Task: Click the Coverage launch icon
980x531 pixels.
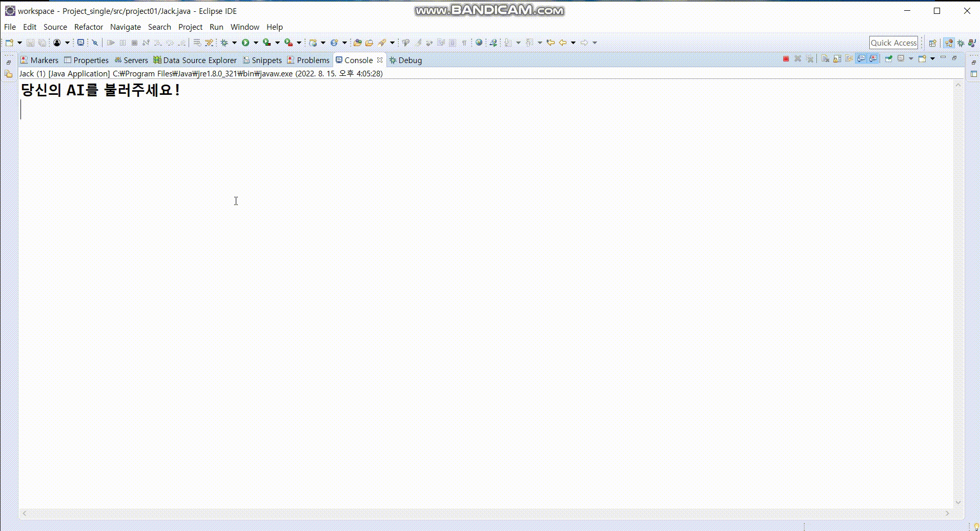Action: tap(267, 43)
